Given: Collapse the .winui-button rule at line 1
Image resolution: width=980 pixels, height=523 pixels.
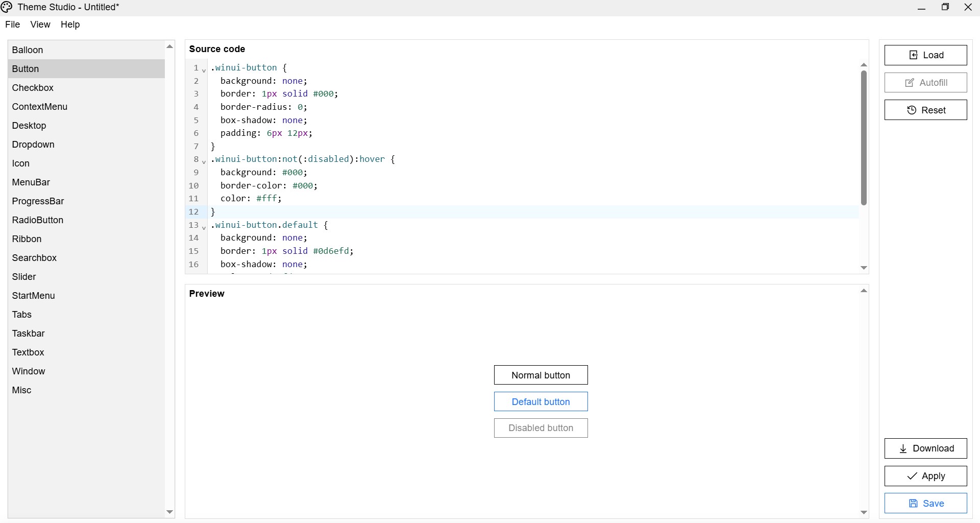Looking at the screenshot, I should click(x=204, y=70).
